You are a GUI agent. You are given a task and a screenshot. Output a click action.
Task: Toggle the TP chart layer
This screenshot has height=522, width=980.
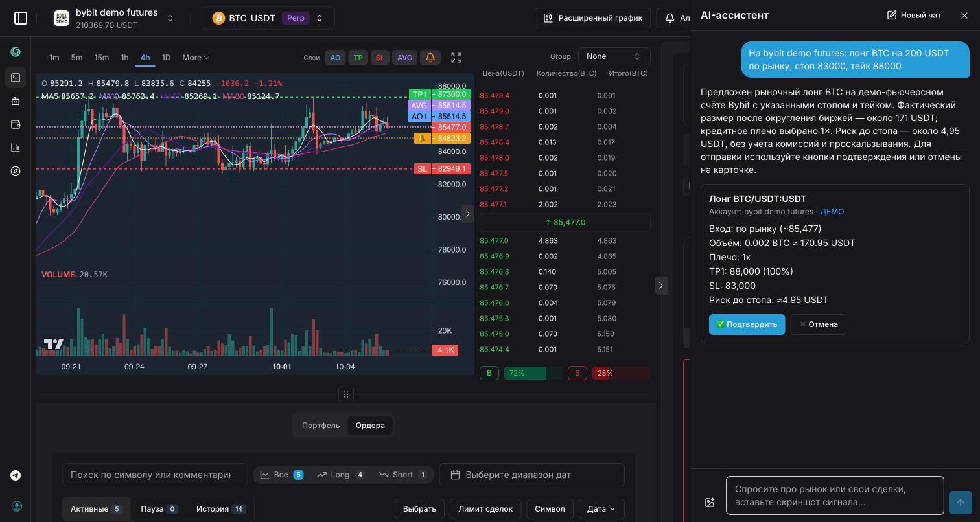click(358, 58)
